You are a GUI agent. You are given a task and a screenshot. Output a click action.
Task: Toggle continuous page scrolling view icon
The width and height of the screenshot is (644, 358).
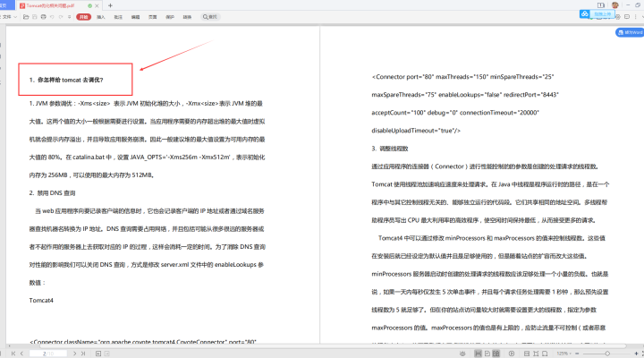click(478, 354)
